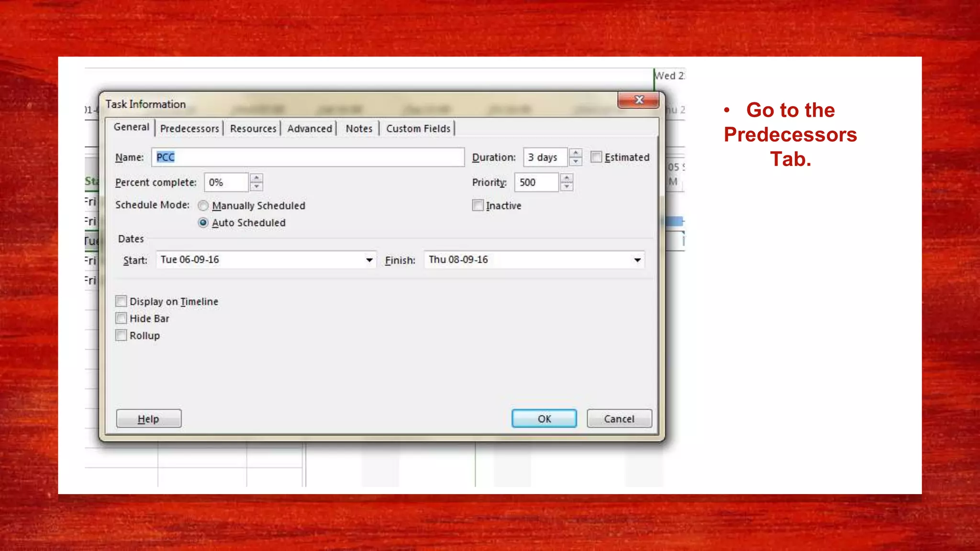This screenshot has height=551, width=980.
Task: Select Manually Scheduled radio button
Action: pyautogui.click(x=203, y=206)
